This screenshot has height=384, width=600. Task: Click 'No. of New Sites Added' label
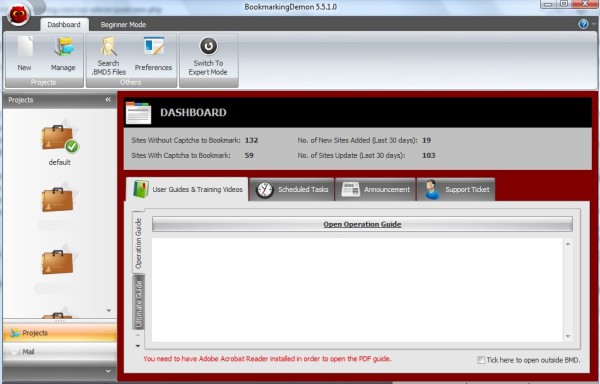[x=357, y=140]
